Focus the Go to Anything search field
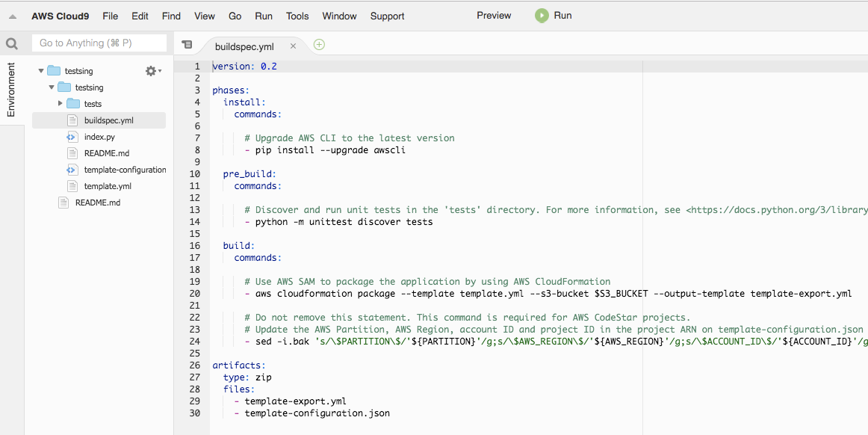Viewport: 868px width, 435px height. click(x=99, y=43)
